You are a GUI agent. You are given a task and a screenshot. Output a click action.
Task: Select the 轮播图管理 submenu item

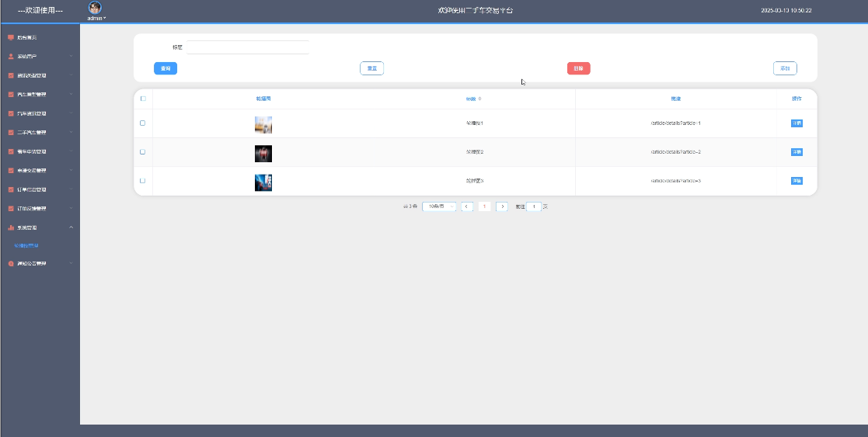point(26,245)
